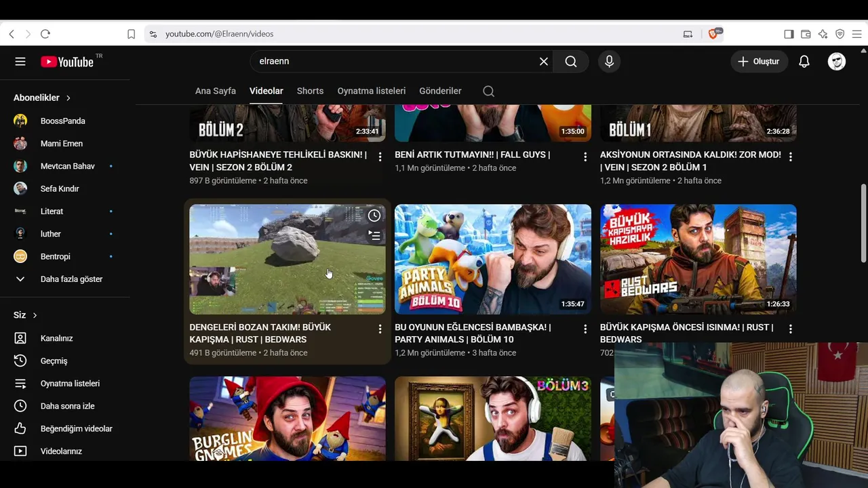Viewport: 868px width, 488px height.
Task: Open options menu for Fall Guys video
Action: click(x=585, y=157)
